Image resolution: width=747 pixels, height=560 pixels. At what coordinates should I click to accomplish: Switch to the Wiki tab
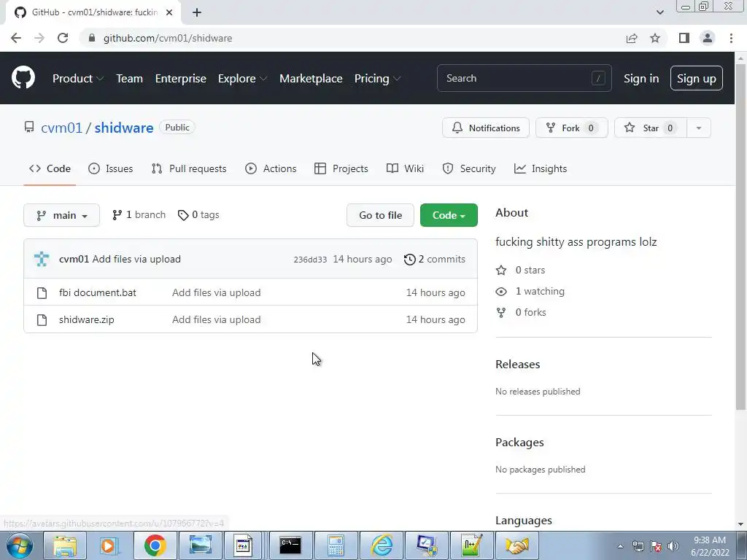pyautogui.click(x=405, y=168)
